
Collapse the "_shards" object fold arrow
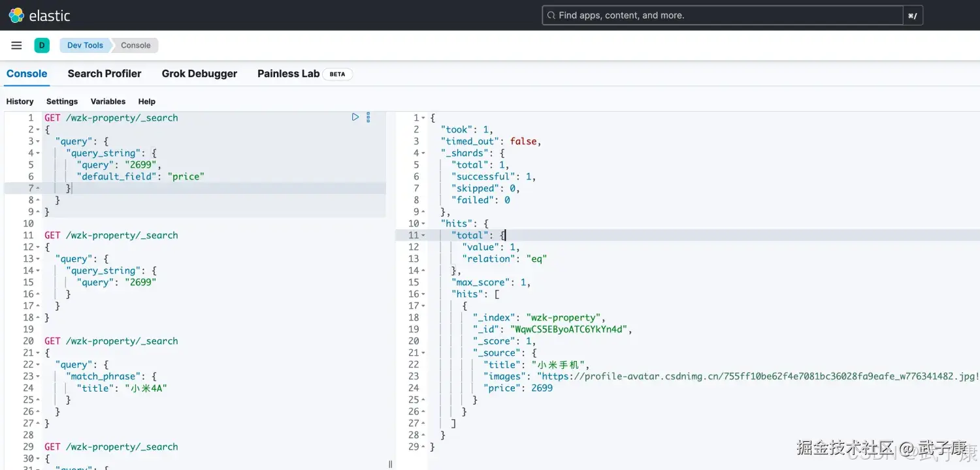pos(422,153)
